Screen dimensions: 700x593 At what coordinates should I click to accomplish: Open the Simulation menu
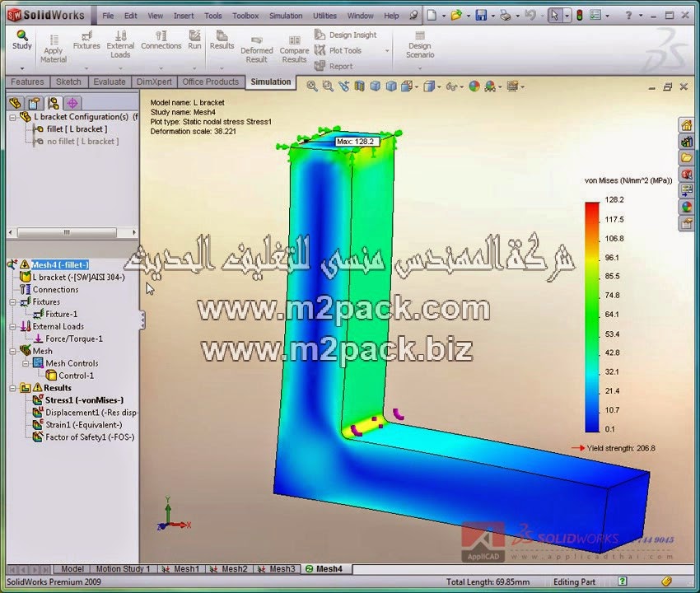pyautogui.click(x=286, y=16)
